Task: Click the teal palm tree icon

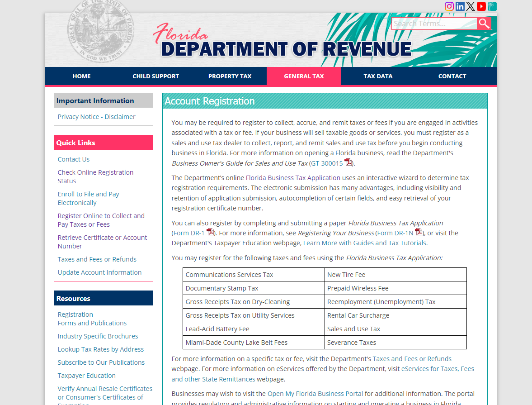Action: pos(492,6)
